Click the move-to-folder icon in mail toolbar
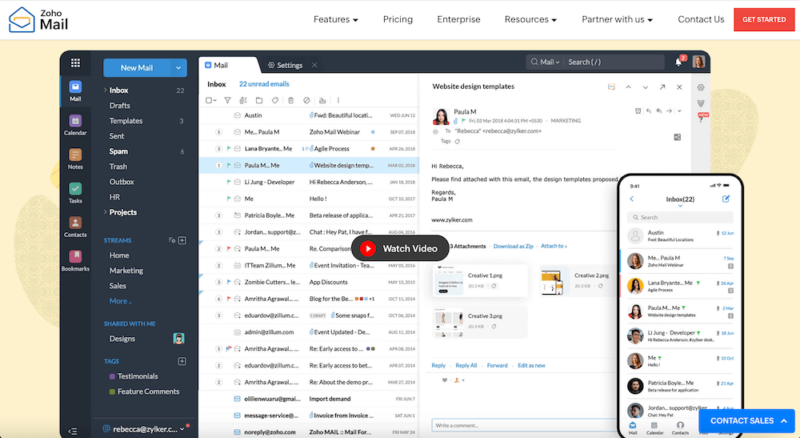 [259, 100]
